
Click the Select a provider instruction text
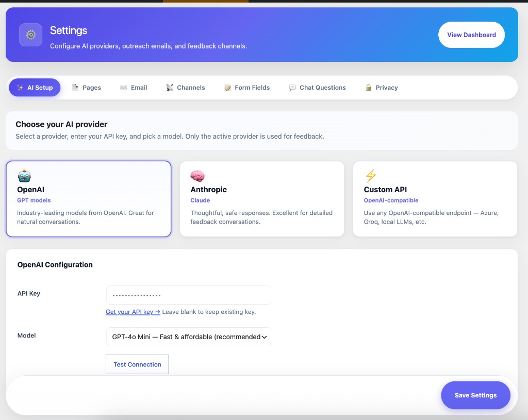tap(170, 136)
